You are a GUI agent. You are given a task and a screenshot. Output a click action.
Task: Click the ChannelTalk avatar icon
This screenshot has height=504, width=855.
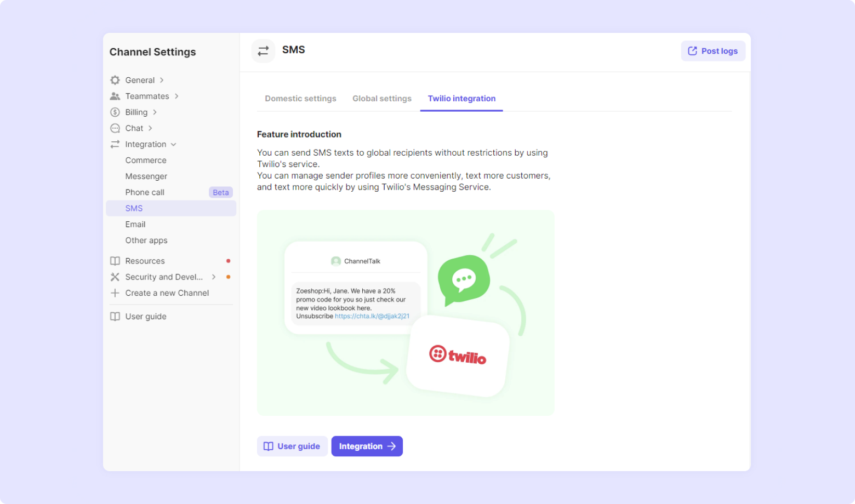(336, 261)
